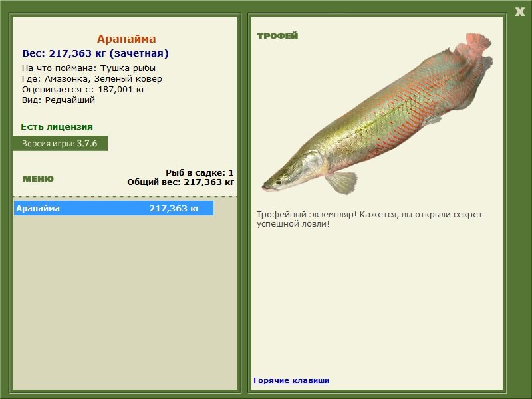Screen dimensions: 532x399
Task: Close the trophy window with the X
Action: 519,11
